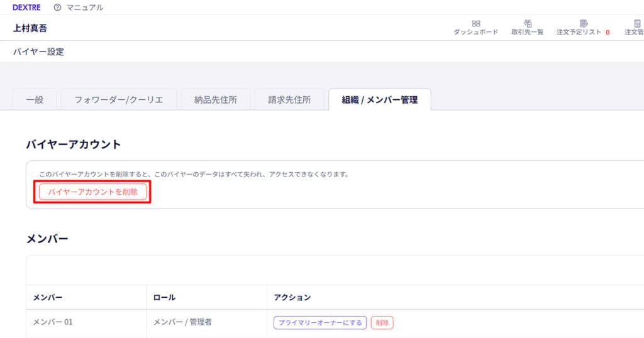
Task: Click the メンバー 01 table cell
Action: [86, 322]
